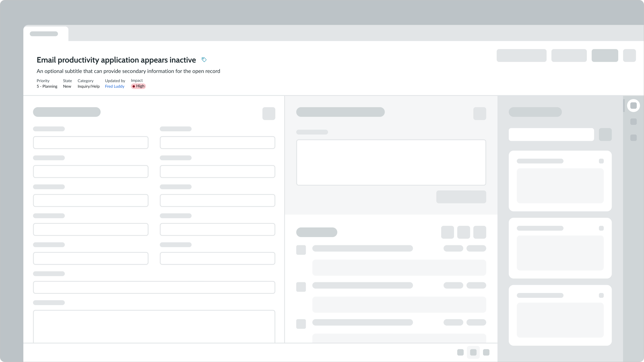Switch to the open record tab

pyautogui.click(x=44, y=34)
